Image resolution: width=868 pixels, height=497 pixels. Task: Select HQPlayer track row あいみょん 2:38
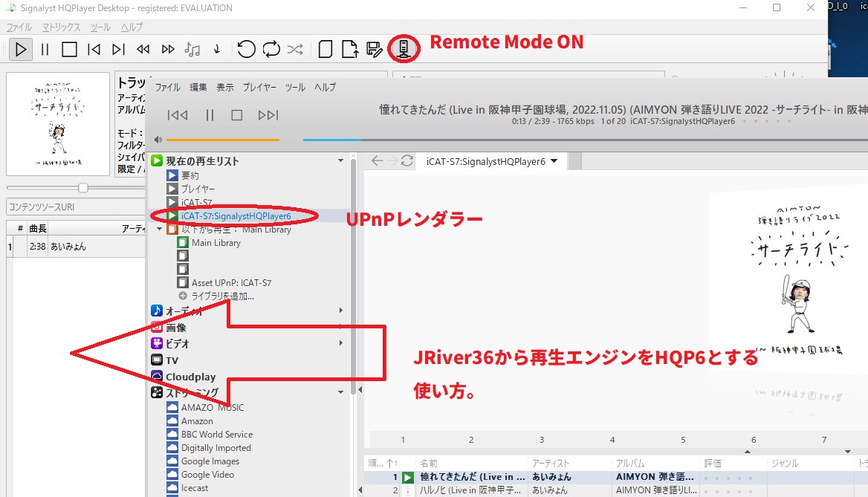(76, 247)
